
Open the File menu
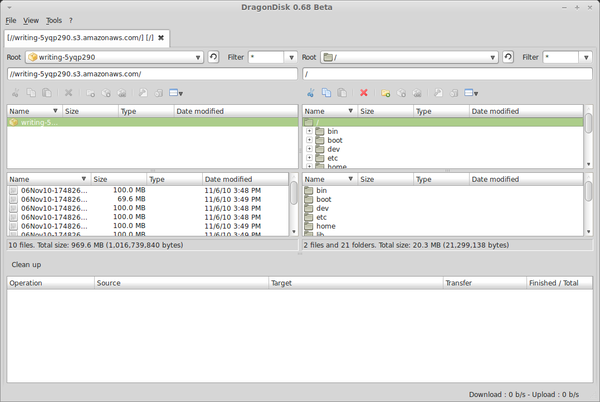(x=10, y=20)
